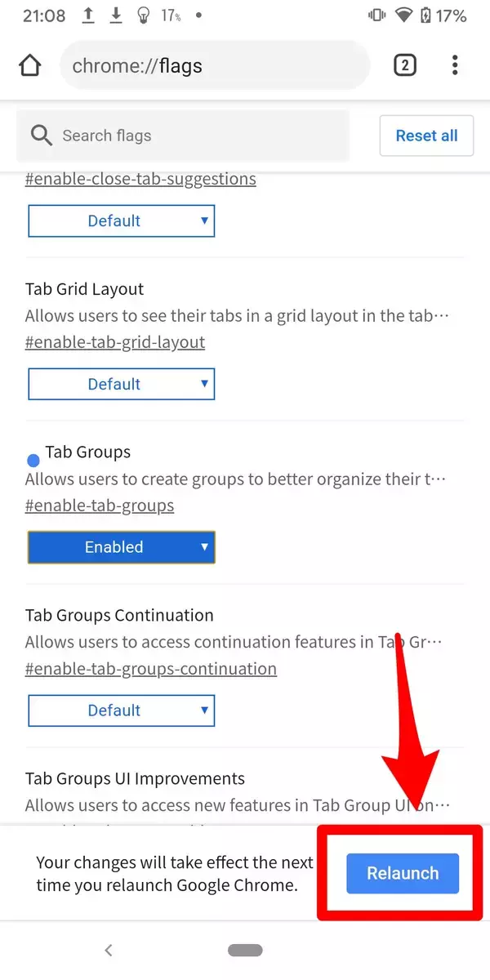Tap the Android home pill
The height and width of the screenshot is (980, 490).
click(x=245, y=950)
